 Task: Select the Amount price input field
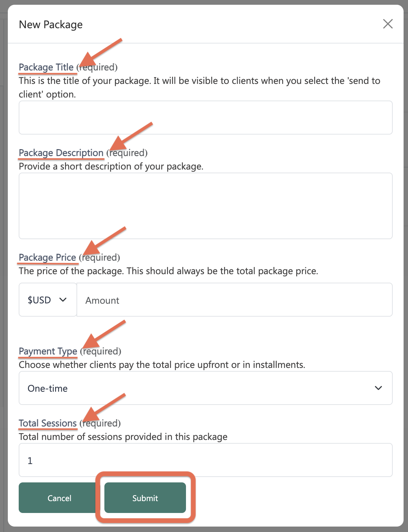pos(235,300)
